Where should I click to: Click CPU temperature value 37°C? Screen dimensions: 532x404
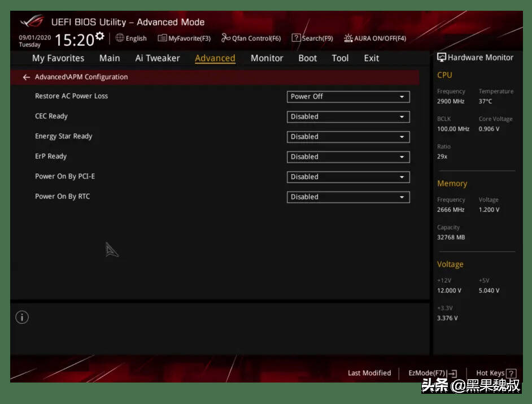click(485, 101)
